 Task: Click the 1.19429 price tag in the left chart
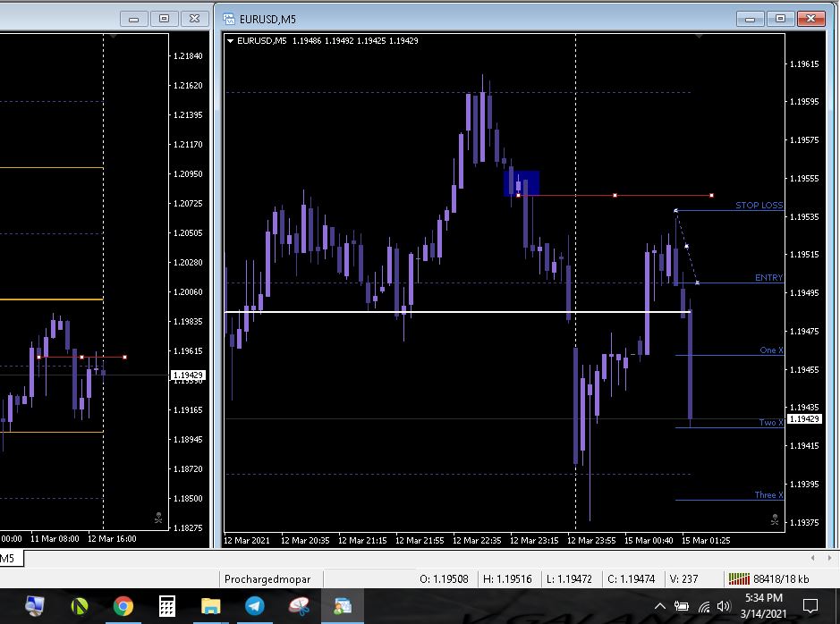(x=188, y=375)
